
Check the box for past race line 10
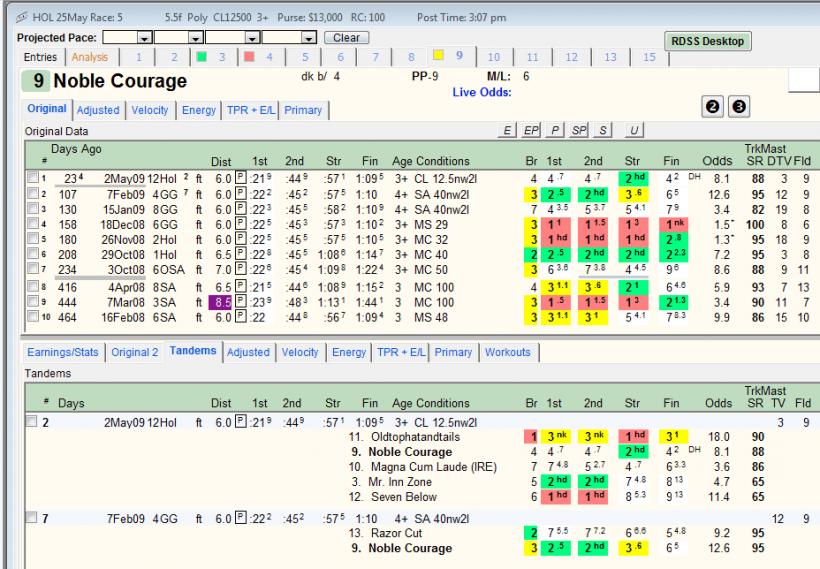(x=33, y=316)
